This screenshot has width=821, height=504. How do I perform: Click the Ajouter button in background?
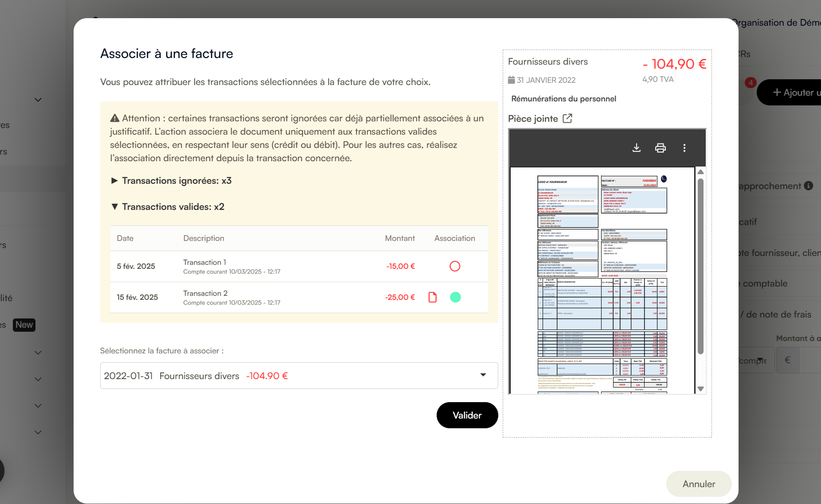pos(789,93)
